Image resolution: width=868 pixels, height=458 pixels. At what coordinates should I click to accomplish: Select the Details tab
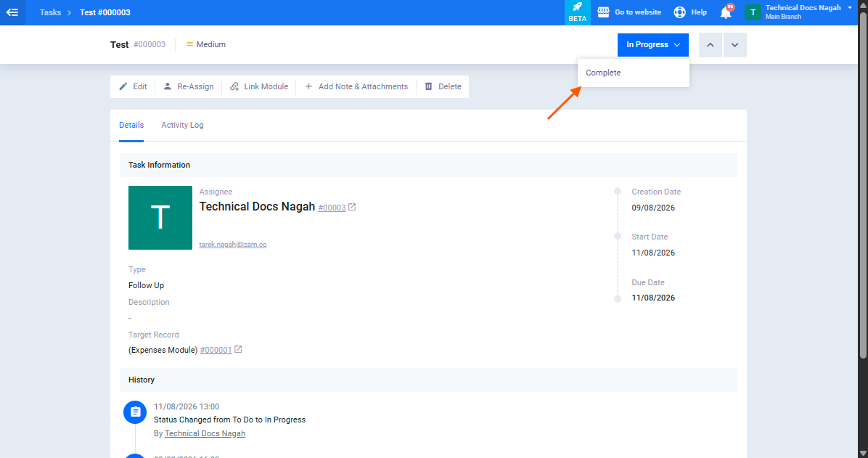[131, 125]
